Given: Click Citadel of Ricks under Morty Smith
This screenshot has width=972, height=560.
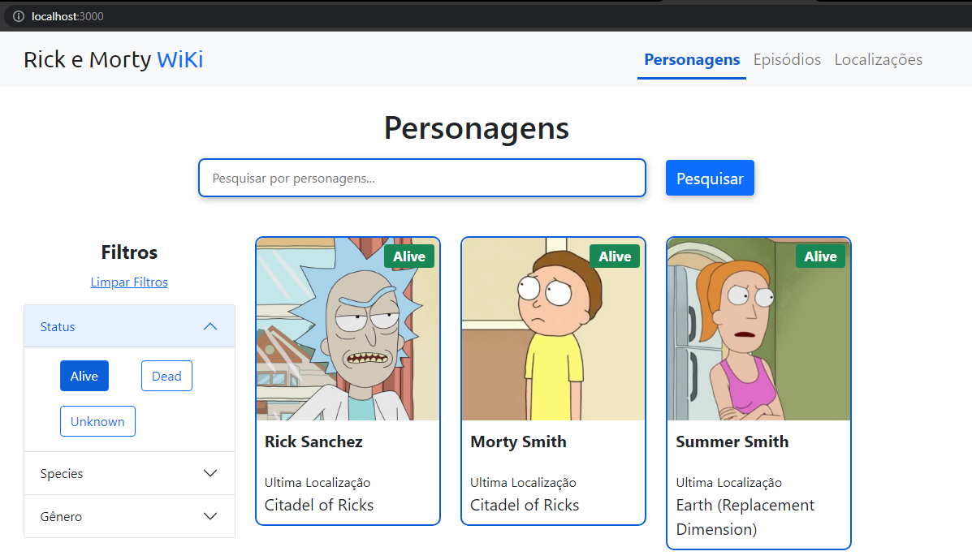Looking at the screenshot, I should pyautogui.click(x=525, y=506).
